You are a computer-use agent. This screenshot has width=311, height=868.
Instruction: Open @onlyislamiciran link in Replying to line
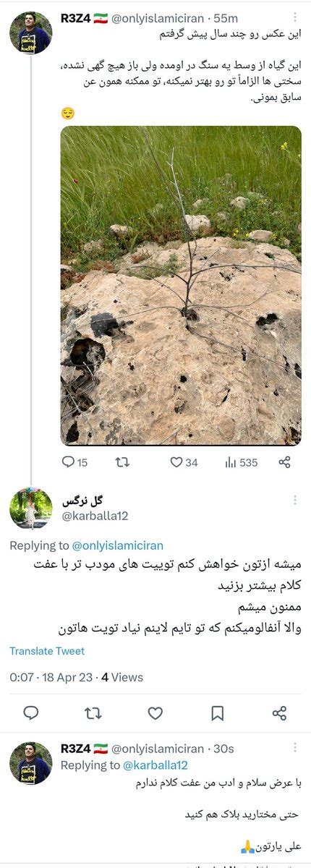point(117,545)
